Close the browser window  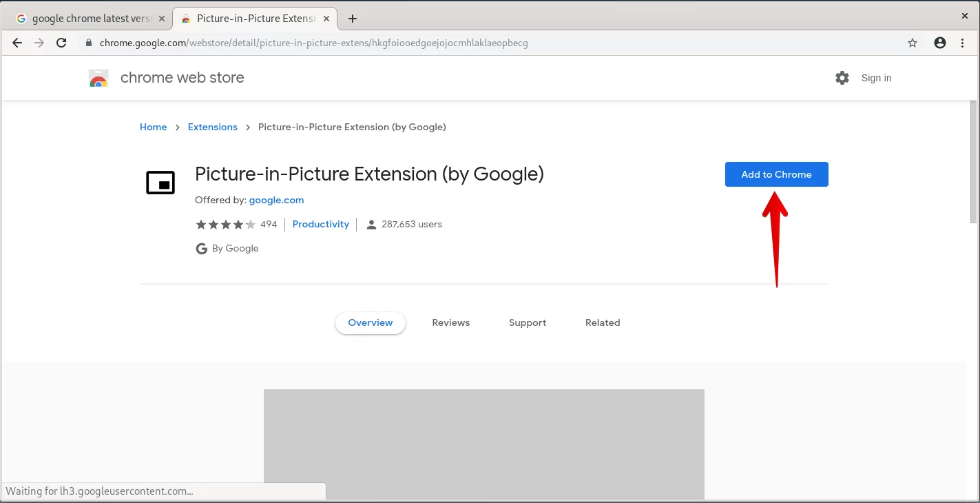pos(964,14)
